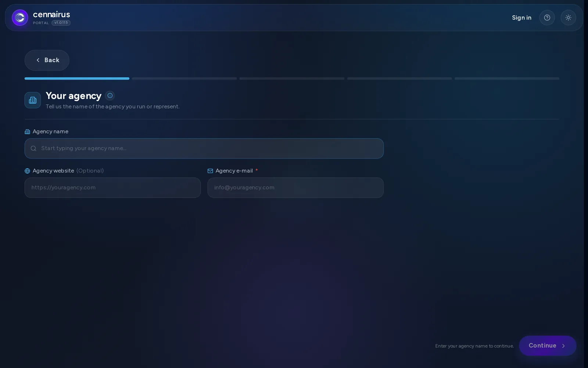Click the first progress step bar
The height and width of the screenshot is (368, 588).
[x=77, y=78]
